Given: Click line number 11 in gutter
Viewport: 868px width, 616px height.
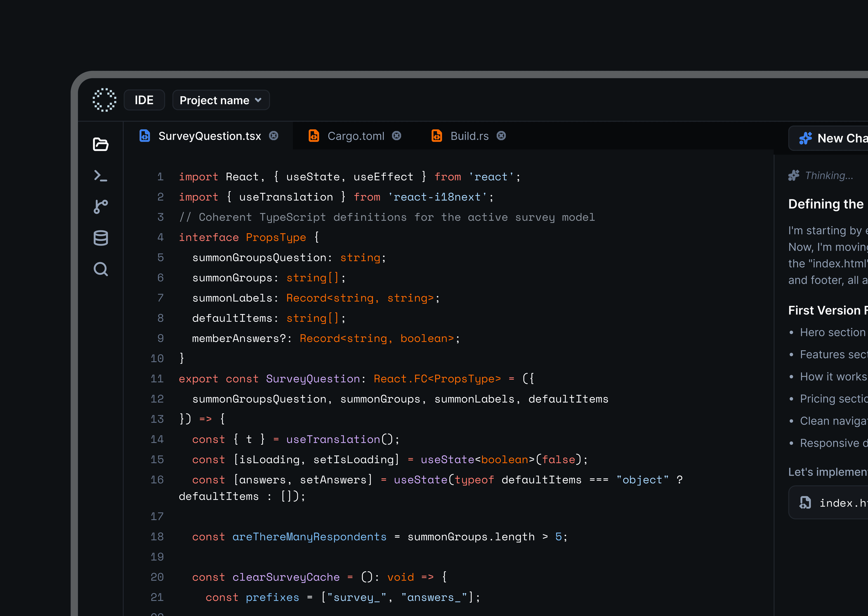Looking at the screenshot, I should pos(157,379).
